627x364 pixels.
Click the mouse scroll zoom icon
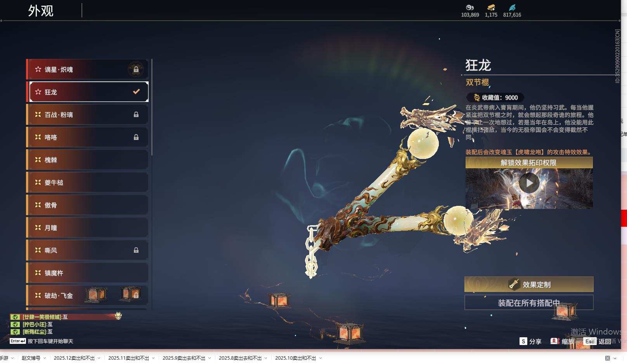[x=555, y=341]
